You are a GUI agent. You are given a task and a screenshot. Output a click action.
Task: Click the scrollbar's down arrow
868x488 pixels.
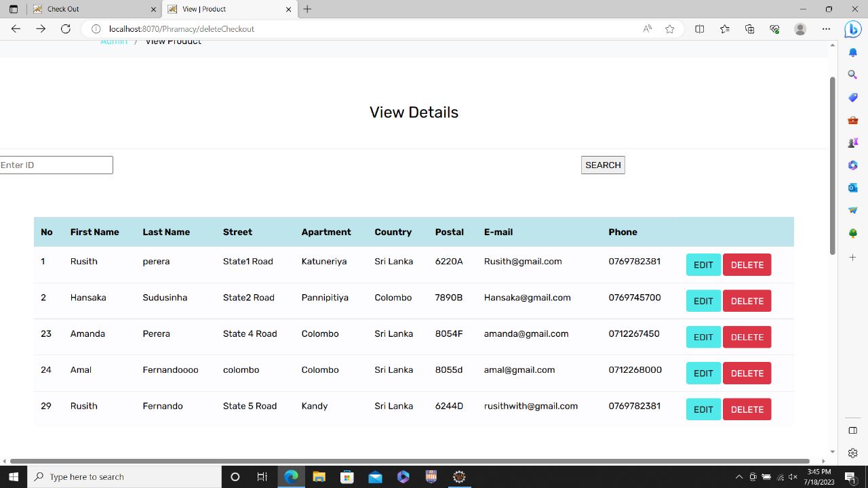pos(832,451)
